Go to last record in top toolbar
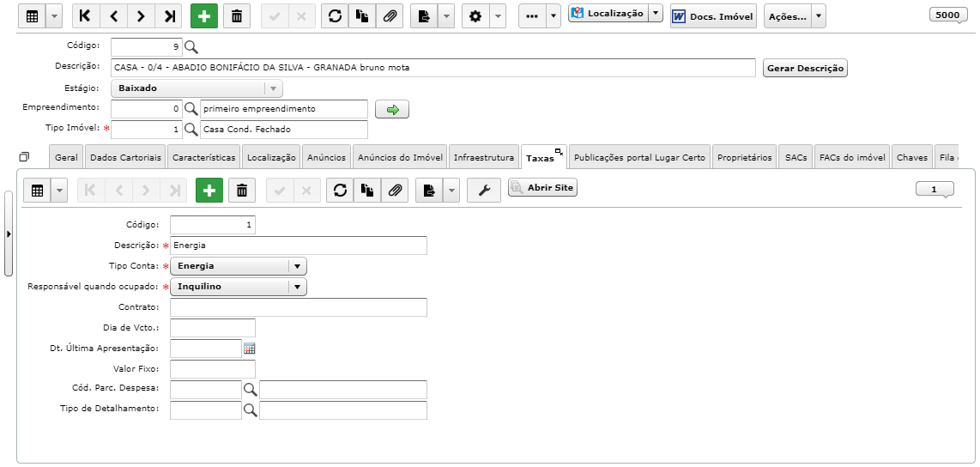The image size is (980, 467). tap(169, 17)
